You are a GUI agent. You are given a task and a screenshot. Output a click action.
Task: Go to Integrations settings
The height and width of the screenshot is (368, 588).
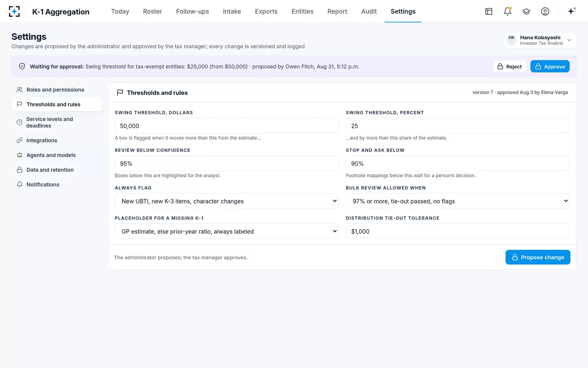56,140
